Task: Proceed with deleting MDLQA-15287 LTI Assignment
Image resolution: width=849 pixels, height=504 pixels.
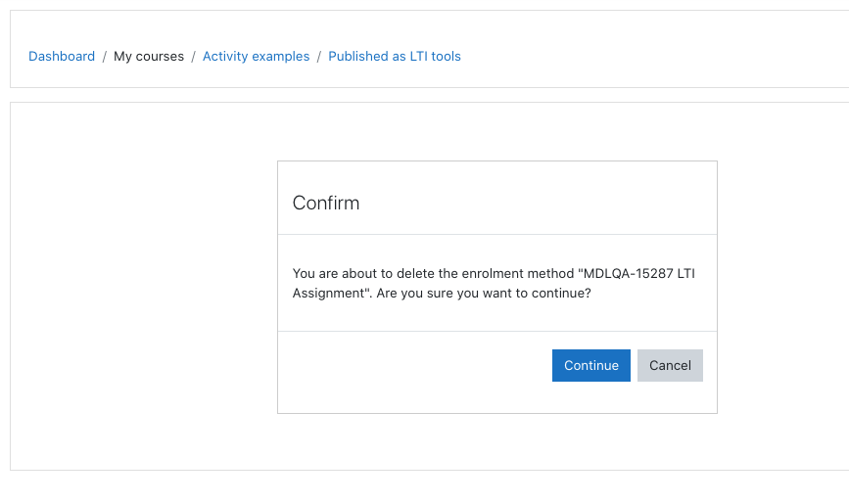Action: [590, 365]
